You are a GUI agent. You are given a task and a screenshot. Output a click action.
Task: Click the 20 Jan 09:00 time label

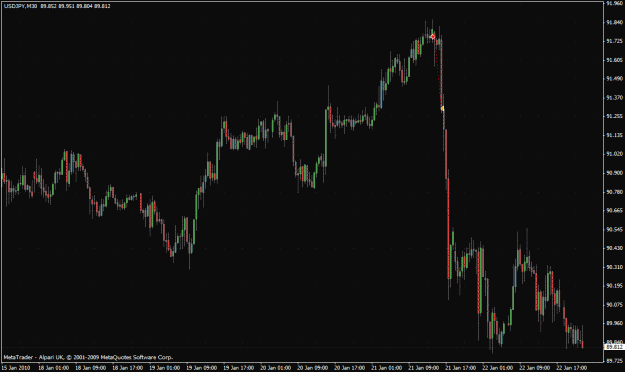pos(312,368)
